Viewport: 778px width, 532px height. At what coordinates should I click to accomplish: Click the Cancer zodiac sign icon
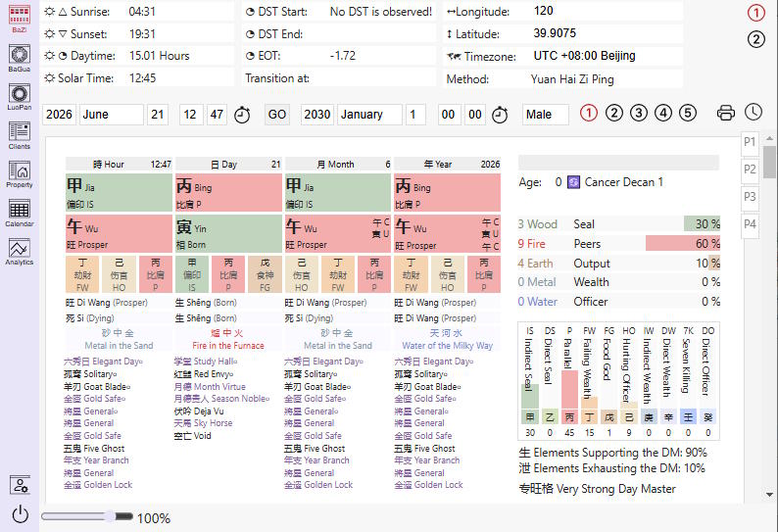pyautogui.click(x=573, y=182)
